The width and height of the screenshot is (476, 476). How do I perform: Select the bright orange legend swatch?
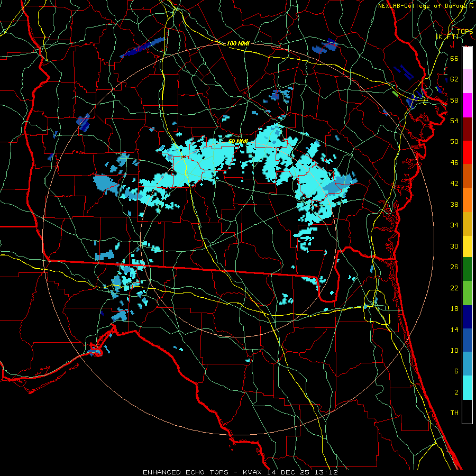tap(467, 200)
